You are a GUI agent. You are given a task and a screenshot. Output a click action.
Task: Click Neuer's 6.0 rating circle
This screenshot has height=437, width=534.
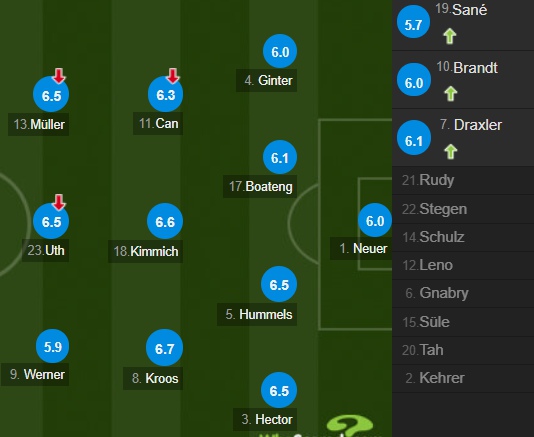(x=375, y=220)
